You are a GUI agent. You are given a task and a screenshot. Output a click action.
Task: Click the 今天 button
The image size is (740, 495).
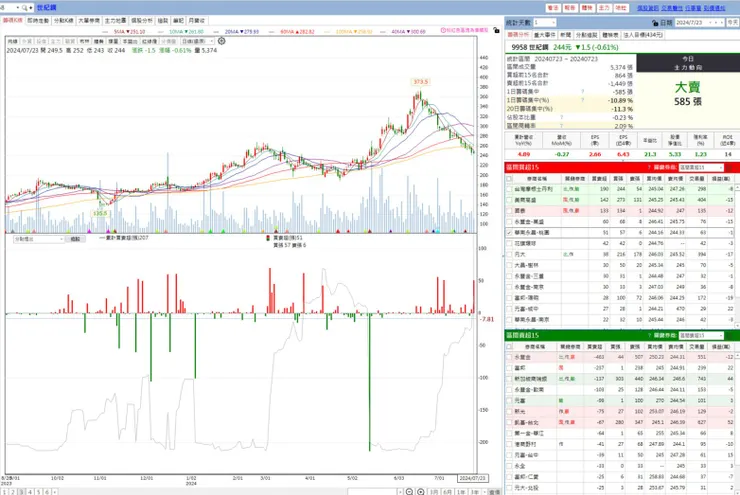pyautogui.click(x=732, y=23)
